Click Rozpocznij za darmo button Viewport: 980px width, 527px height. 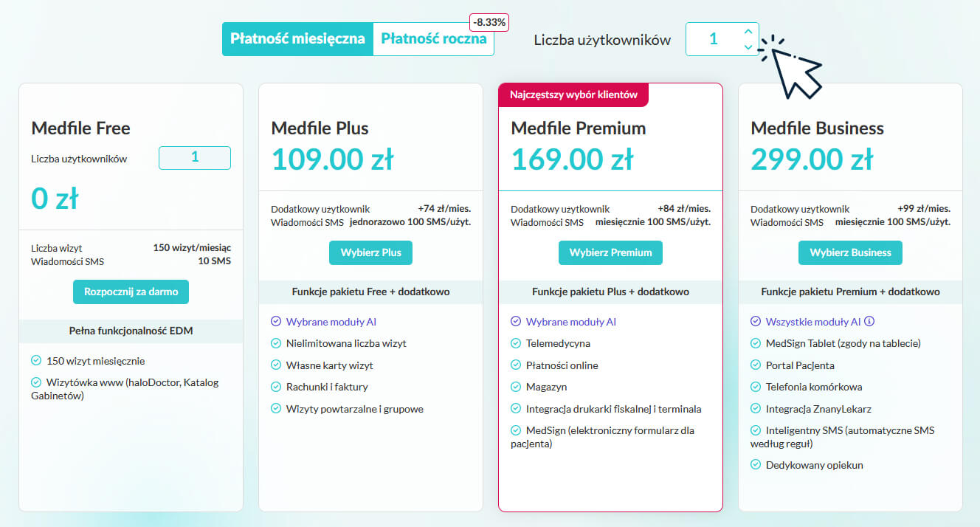click(x=131, y=292)
